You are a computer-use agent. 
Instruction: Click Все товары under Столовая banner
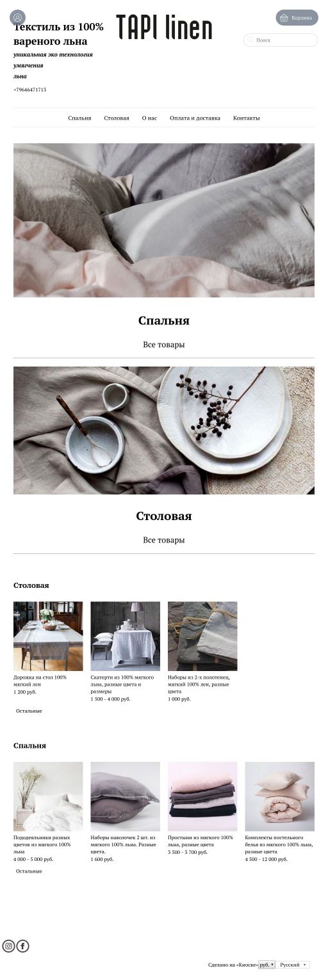coord(164,540)
